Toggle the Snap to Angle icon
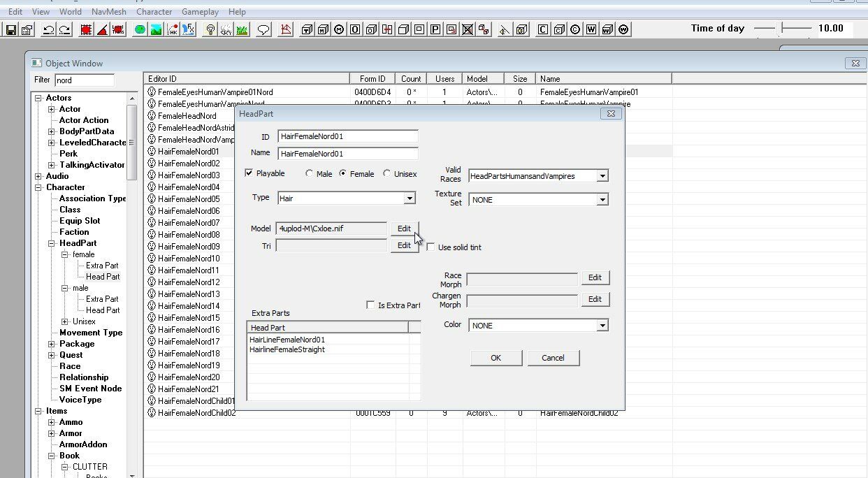868x478 pixels. coord(102,30)
